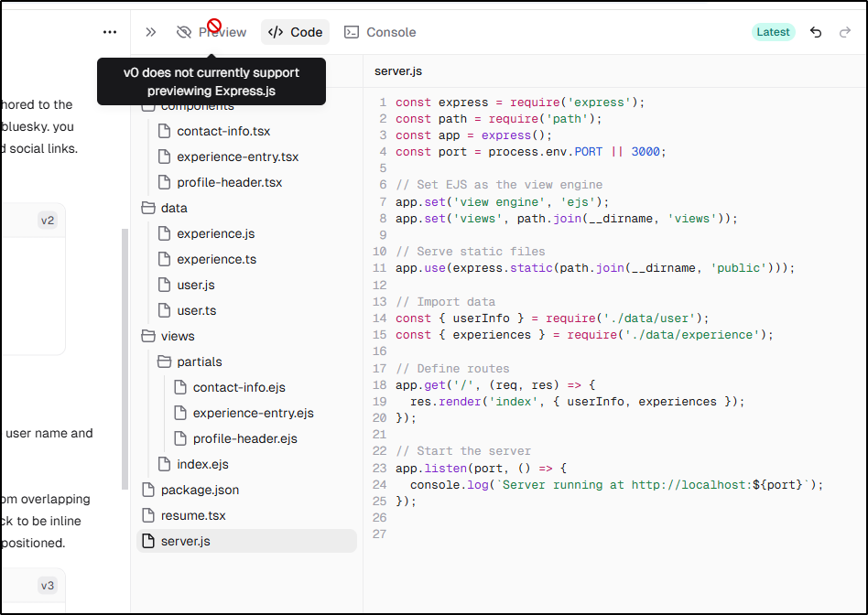
Task: Open experience-entry.ejs file
Action: [x=253, y=413]
